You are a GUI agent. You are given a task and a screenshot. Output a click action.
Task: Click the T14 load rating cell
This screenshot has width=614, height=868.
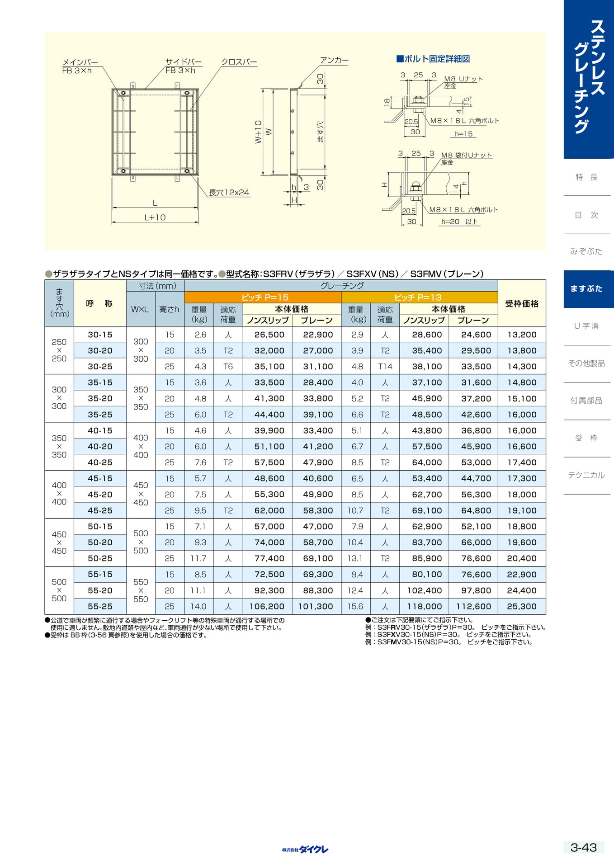click(385, 366)
